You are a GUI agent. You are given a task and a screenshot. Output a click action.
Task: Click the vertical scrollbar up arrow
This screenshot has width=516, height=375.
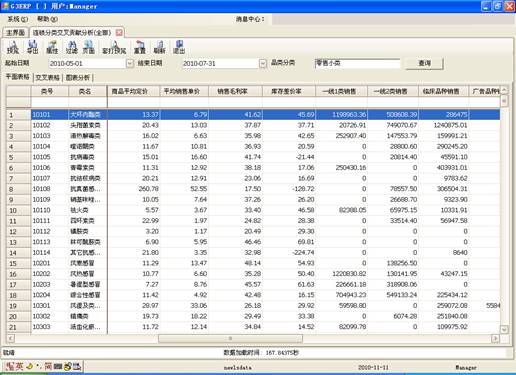click(504, 89)
